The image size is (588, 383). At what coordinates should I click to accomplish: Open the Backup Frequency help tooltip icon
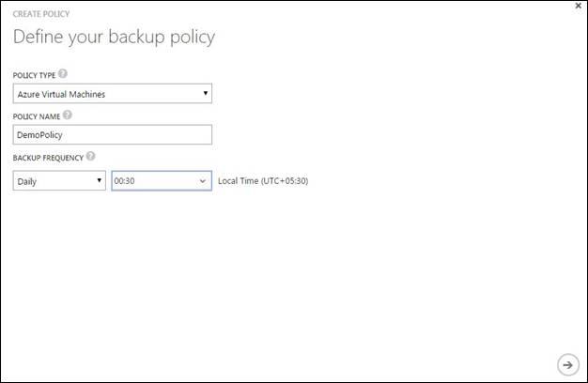(90, 157)
